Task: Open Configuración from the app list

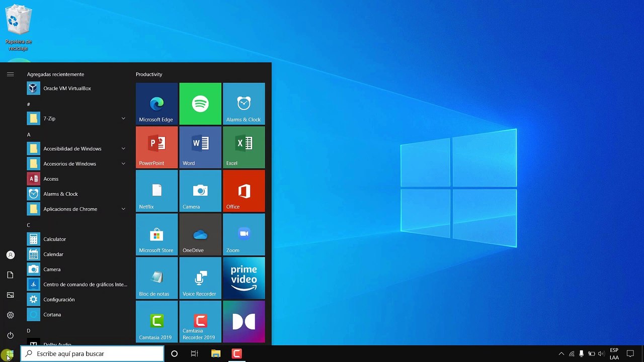Action: pyautogui.click(x=77, y=300)
